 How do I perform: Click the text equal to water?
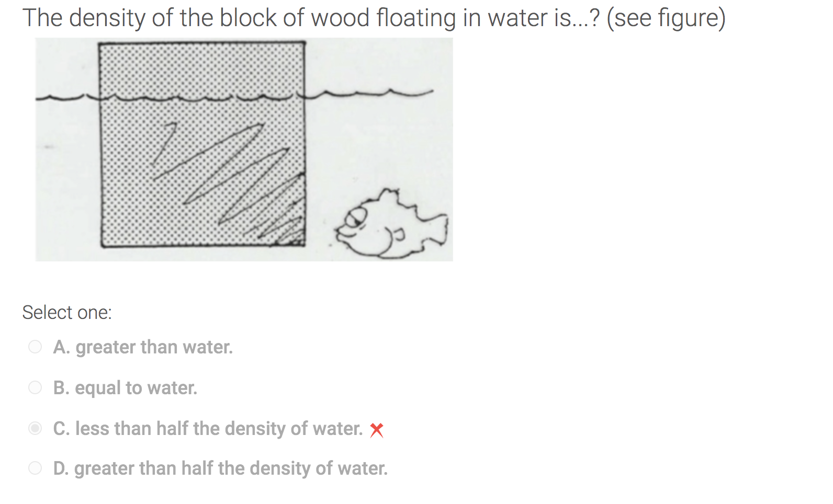tap(126, 387)
